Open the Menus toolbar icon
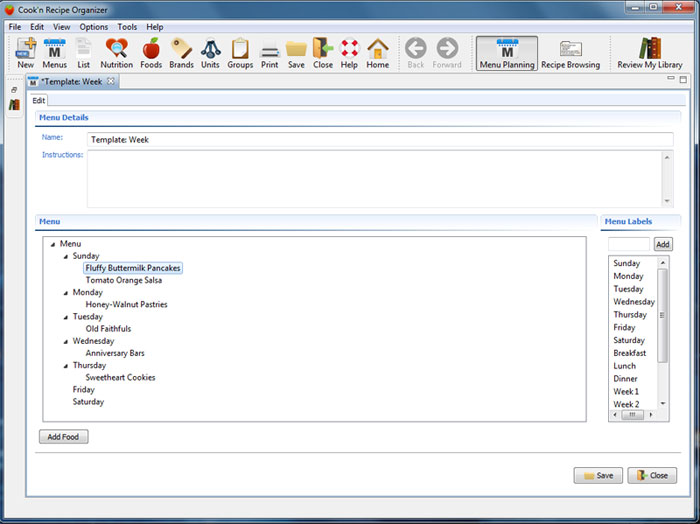 (54, 53)
